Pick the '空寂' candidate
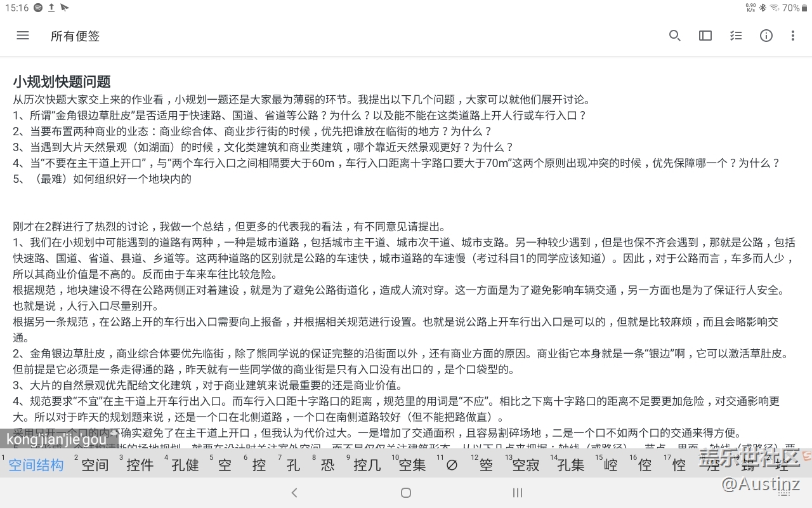Screen dimensions: 812x508 525,465
